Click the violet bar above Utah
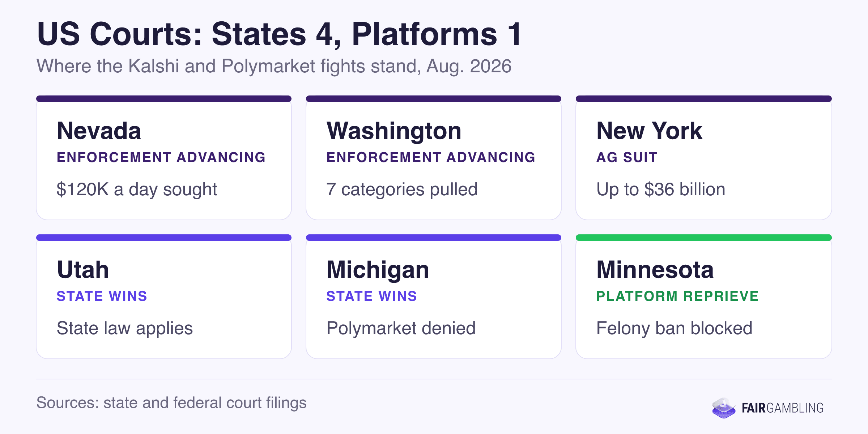The image size is (868, 434). pyautogui.click(x=164, y=238)
